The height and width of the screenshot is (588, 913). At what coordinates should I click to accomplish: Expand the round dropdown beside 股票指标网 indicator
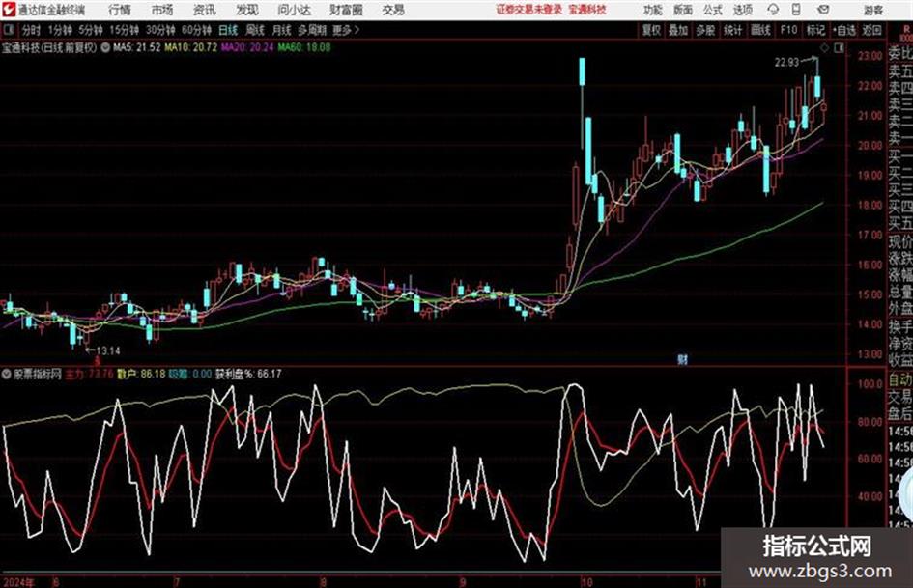point(7,374)
